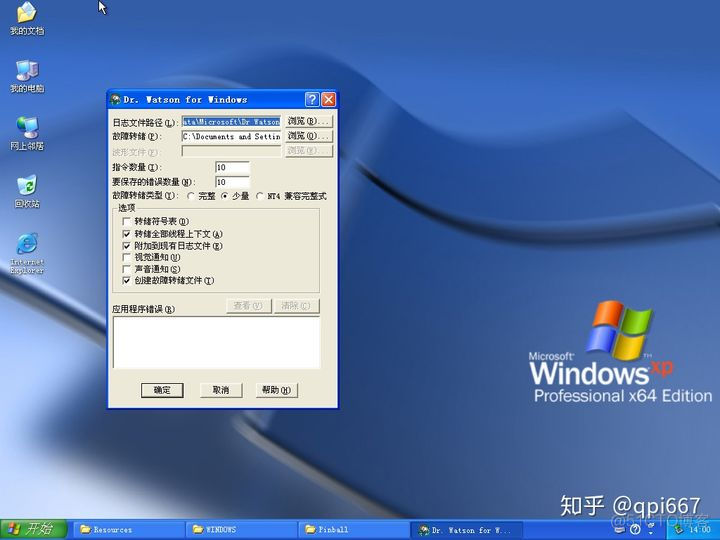Viewport: 720px width, 540px height.
Task: Select the 我的电脑 desktop icon
Action: (27, 76)
